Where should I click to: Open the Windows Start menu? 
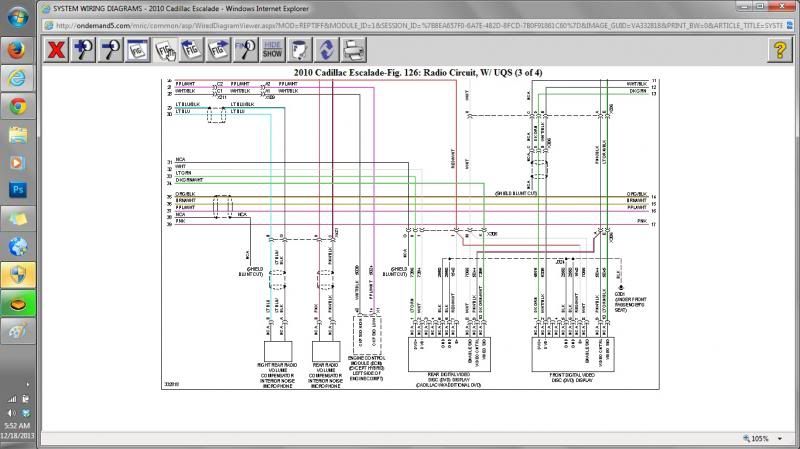tap(18, 17)
